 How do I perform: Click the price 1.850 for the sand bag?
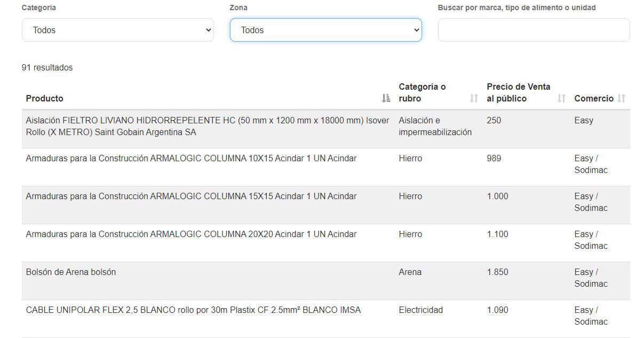[497, 272]
